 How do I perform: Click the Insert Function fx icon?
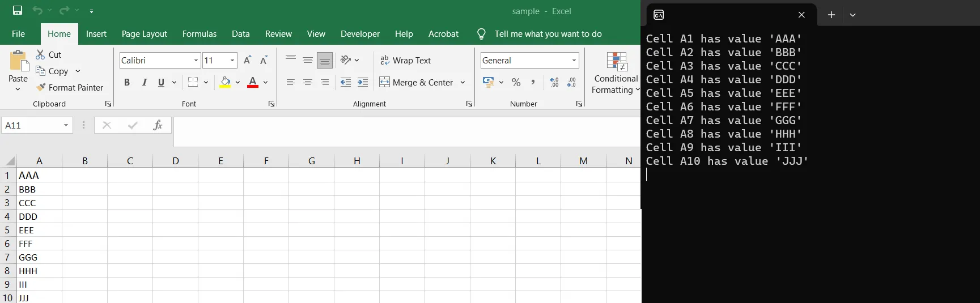158,125
